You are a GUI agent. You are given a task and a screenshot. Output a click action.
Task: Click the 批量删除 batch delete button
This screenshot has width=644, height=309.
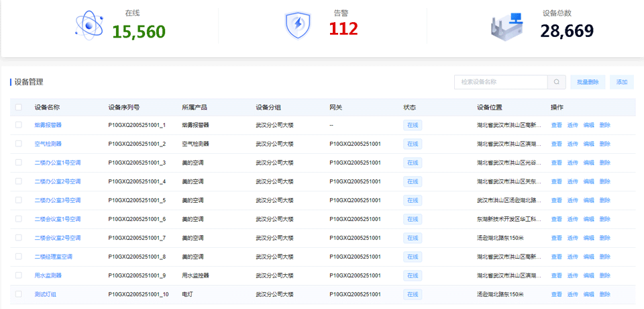pyautogui.click(x=588, y=82)
